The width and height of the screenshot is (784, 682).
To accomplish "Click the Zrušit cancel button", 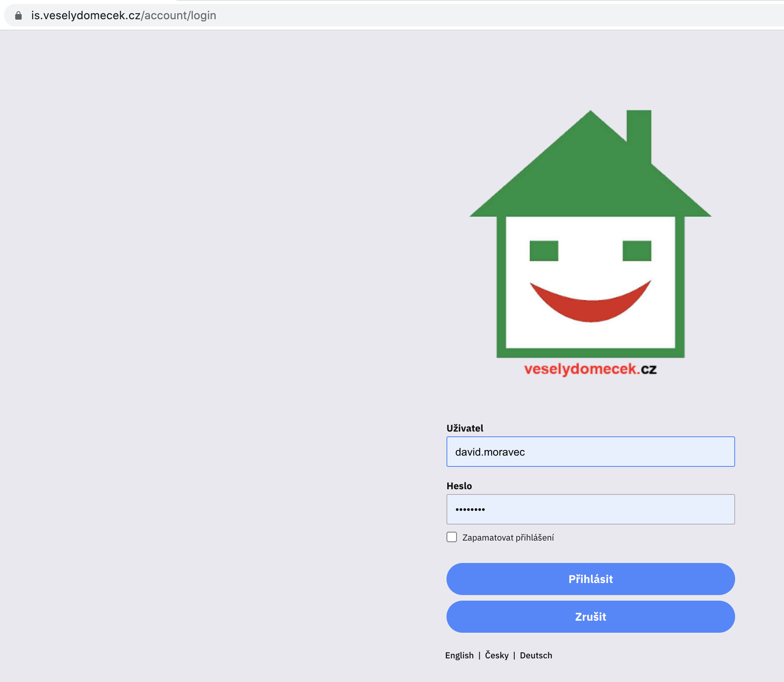I will (590, 617).
